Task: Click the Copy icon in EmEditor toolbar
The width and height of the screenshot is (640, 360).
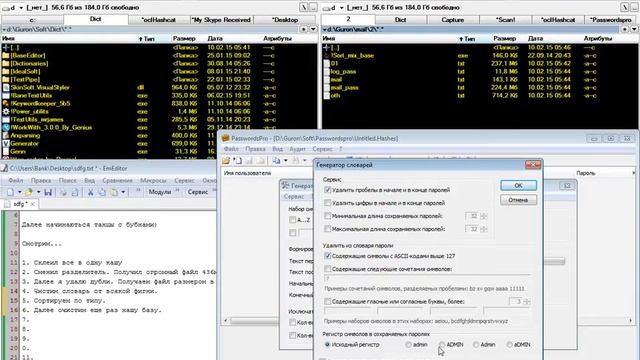Action: tap(102, 192)
